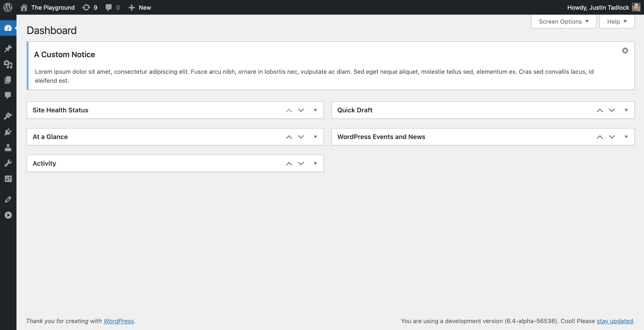Click the updates icon showing 9
Viewport: 644px width, 330px height.
pyautogui.click(x=90, y=7)
